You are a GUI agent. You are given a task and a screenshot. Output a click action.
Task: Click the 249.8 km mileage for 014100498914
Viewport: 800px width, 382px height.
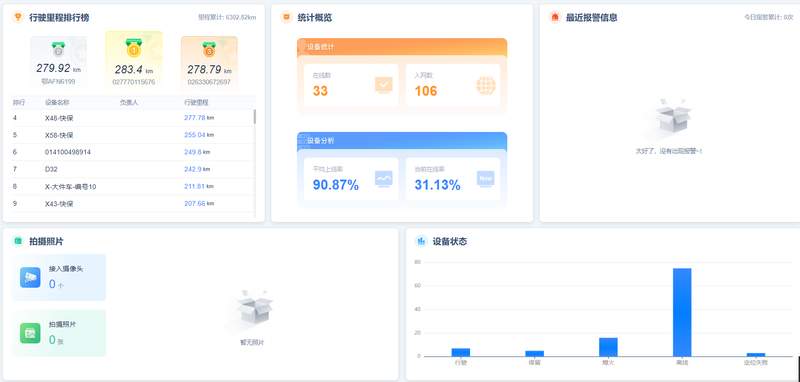pos(197,152)
